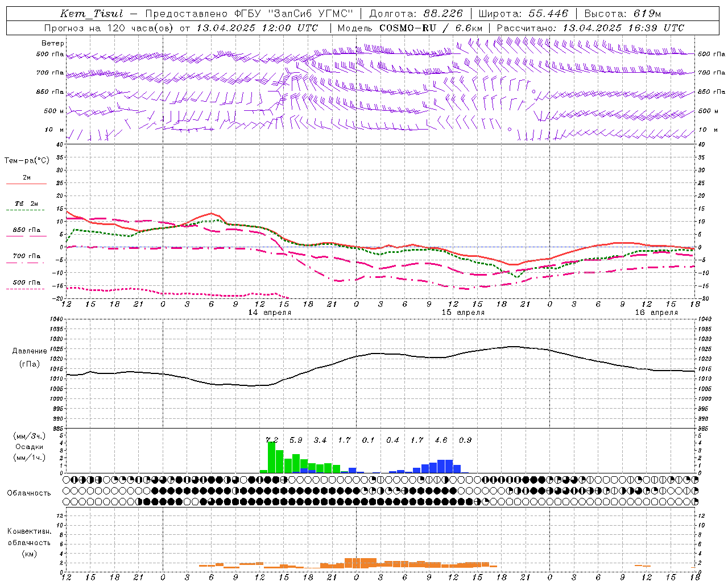Click the model name COSMO-RU / 6.6км
Image resolution: width=728 pixels, height=582 pixels.
tap(431, 28)
